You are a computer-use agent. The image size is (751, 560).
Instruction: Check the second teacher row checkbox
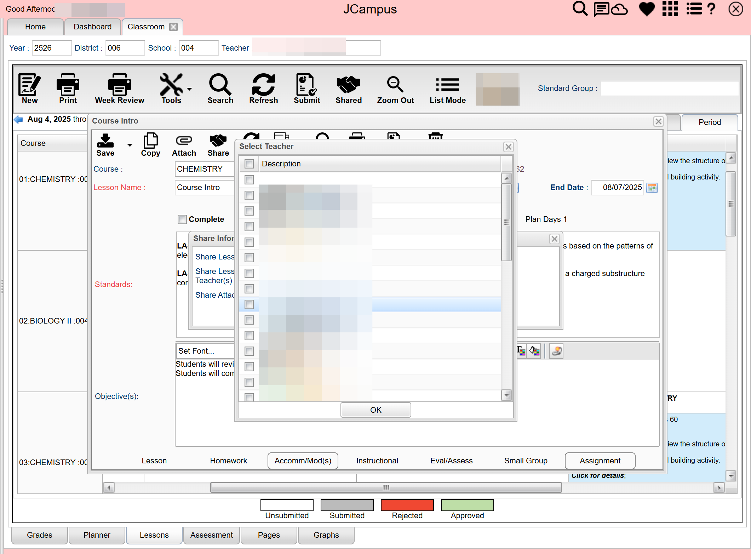pos(249,195)
